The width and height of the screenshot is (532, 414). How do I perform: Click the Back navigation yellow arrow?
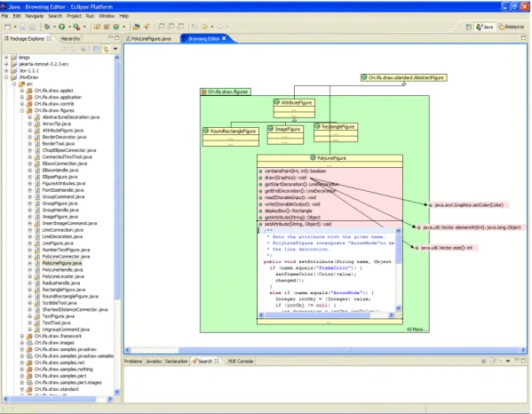click(205, 27)
